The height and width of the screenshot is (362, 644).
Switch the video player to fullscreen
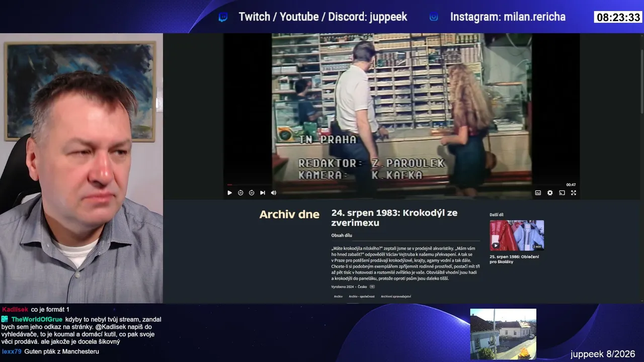click(x=574, y=193)
